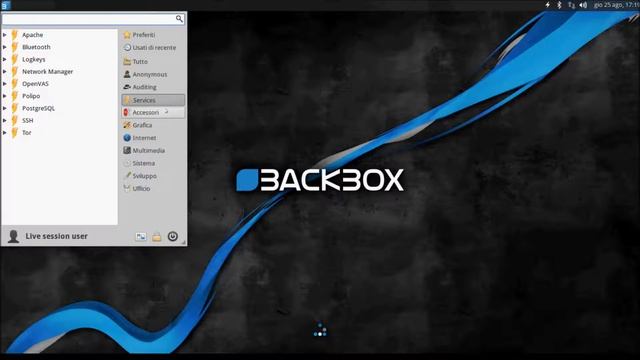Viewport: 640px width, 360px height.
Task: Click the OpenVAS folder icon
Action: tap(15, 84)
